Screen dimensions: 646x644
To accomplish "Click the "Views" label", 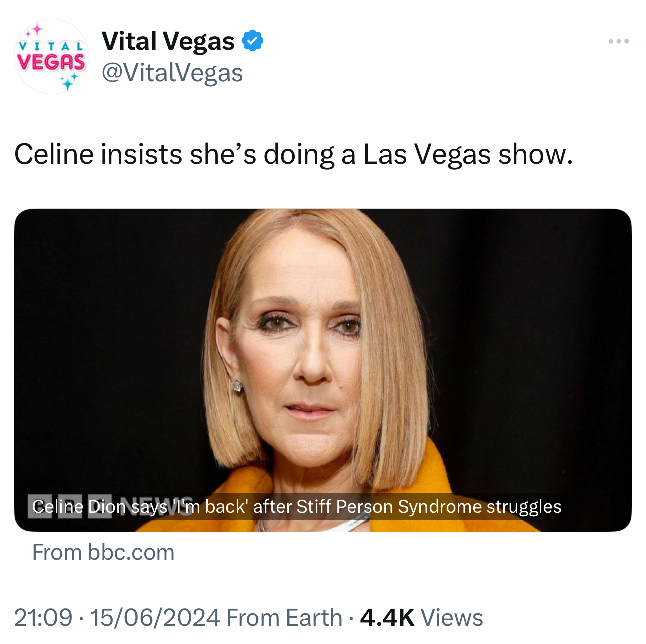I will coord(452,617).
